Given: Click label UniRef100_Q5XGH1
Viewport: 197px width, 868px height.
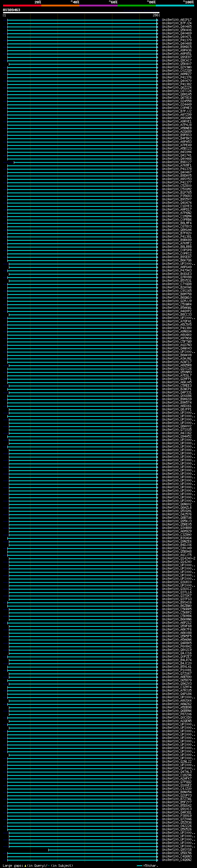Looking at the screenshot, I should click(176, 511).
